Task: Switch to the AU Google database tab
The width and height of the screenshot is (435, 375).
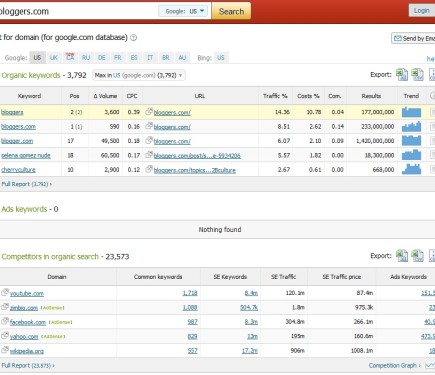Action: [182, 58]
